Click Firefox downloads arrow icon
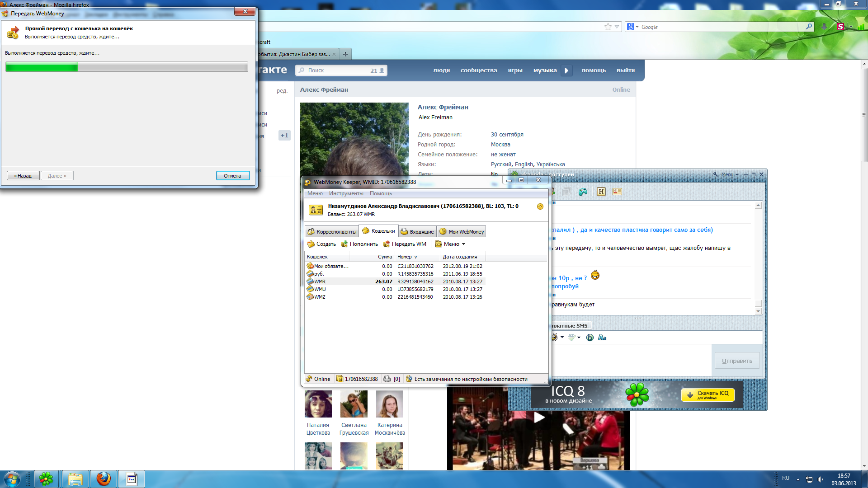868x488 pixels. coord(824,27)
